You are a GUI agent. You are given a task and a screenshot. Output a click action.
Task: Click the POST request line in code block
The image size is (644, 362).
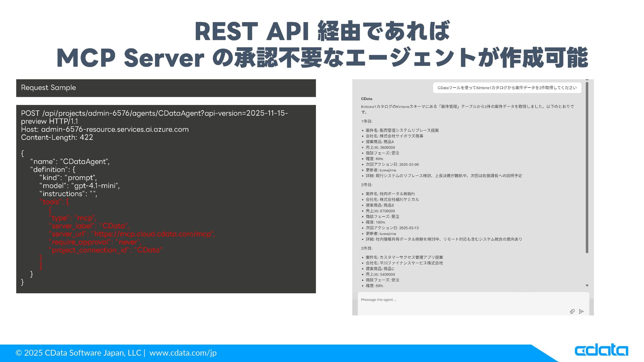click(154, 113)
